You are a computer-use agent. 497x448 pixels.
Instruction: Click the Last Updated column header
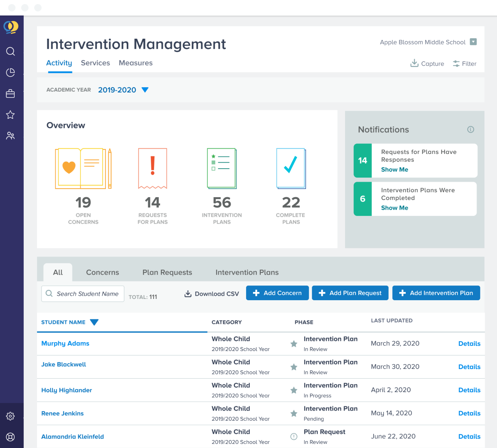[x=391, y=321]
